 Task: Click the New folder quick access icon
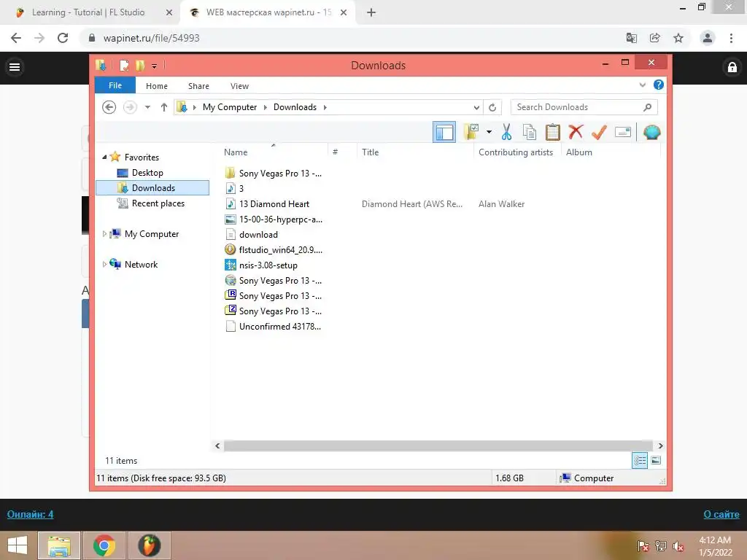coord(140,65)
